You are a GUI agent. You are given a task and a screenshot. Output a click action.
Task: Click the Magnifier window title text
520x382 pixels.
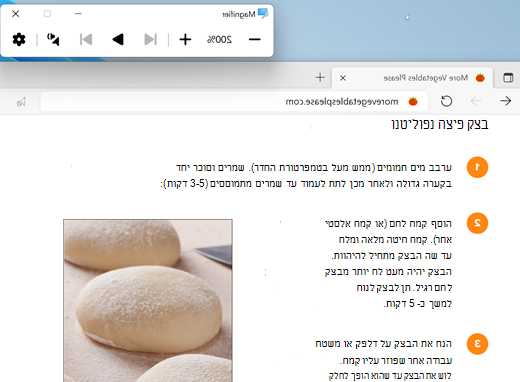(x=239, y=14)
